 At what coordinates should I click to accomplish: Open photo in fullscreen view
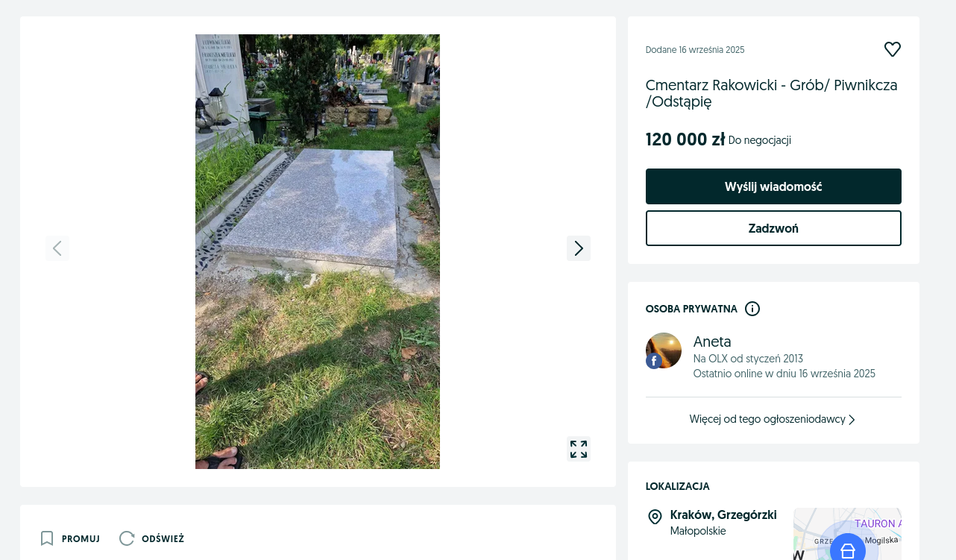[x=578, y=449]
